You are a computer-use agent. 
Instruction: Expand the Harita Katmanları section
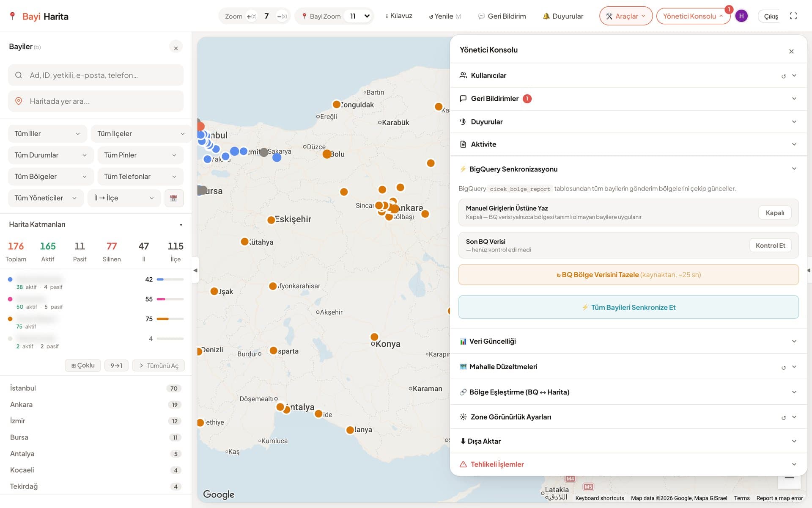point(96,224)
